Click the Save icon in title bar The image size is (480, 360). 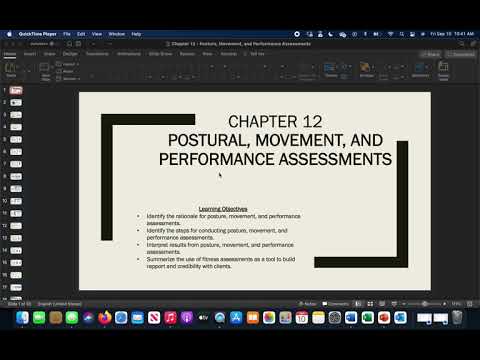pyautogui.click(x=79, y=44)
